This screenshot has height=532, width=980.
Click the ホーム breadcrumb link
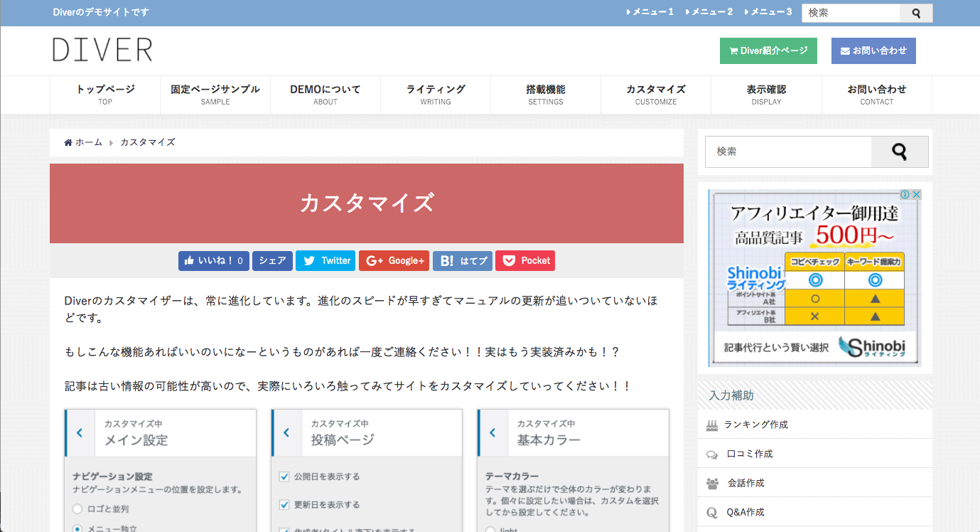click(x=89, y=142)
